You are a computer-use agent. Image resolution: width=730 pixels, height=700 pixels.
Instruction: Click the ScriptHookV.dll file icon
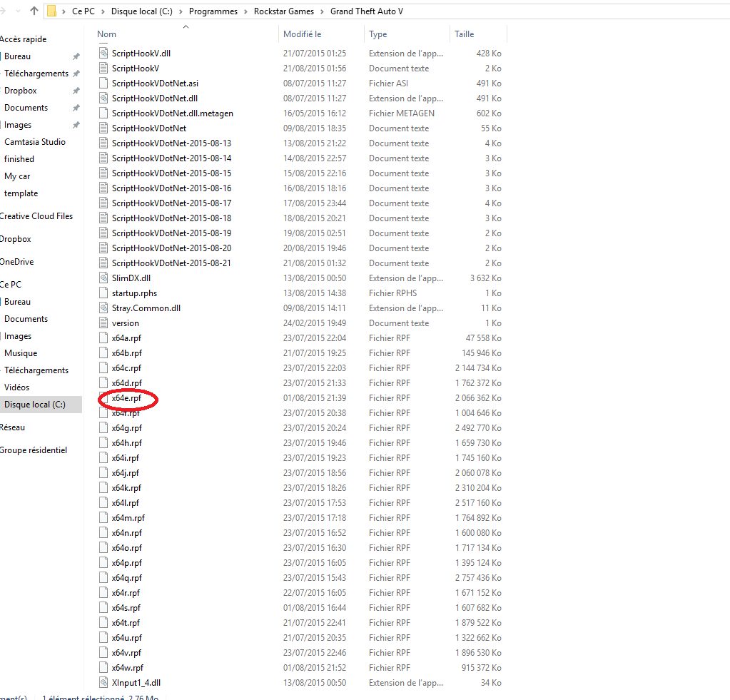coord(103,53)
